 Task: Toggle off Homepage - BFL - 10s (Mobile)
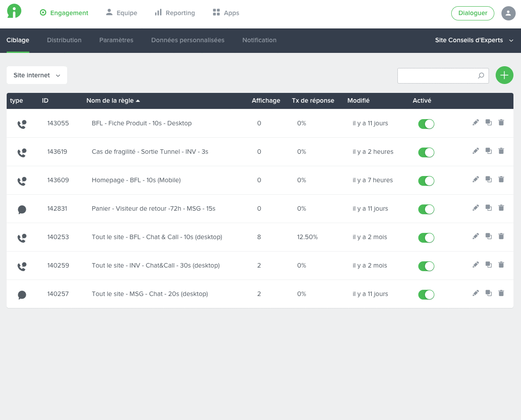(426, 181)
